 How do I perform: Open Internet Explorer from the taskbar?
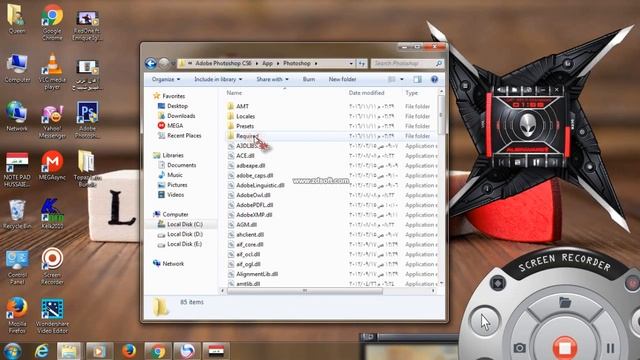41,351
